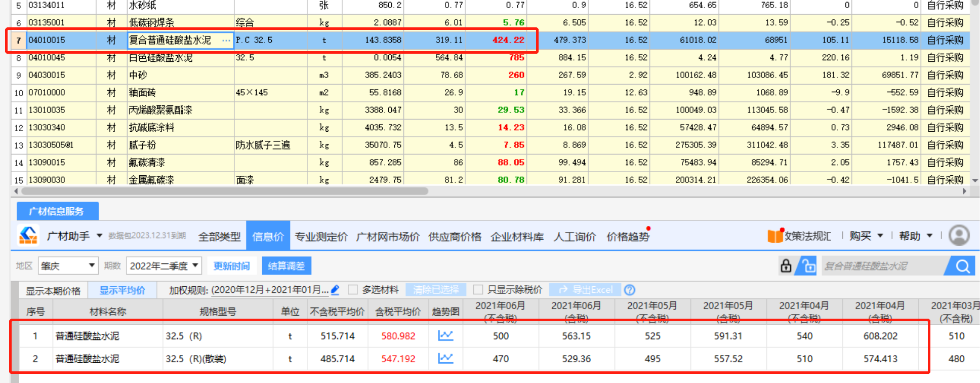Click the material search input field
Screen dimensions: 980x383
[x=882, y=266]
